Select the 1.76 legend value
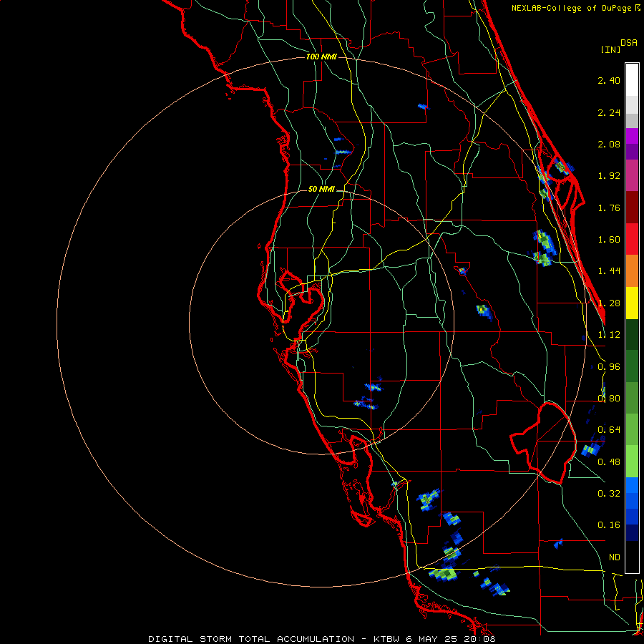The width and height of the screenshot is (644, 644). tap(609, 208)
